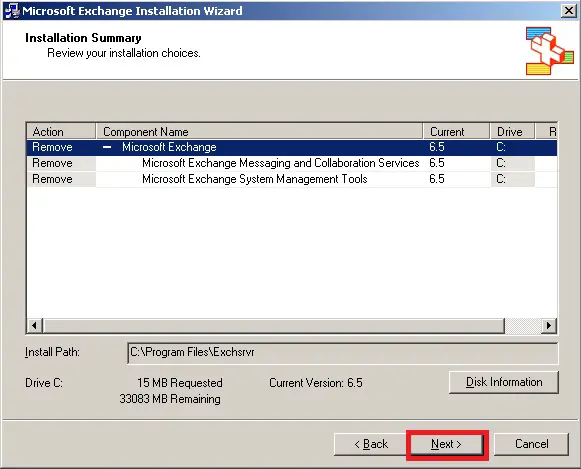Open Remove action dropdown for Microsoft Exchange

click(61, 147)
